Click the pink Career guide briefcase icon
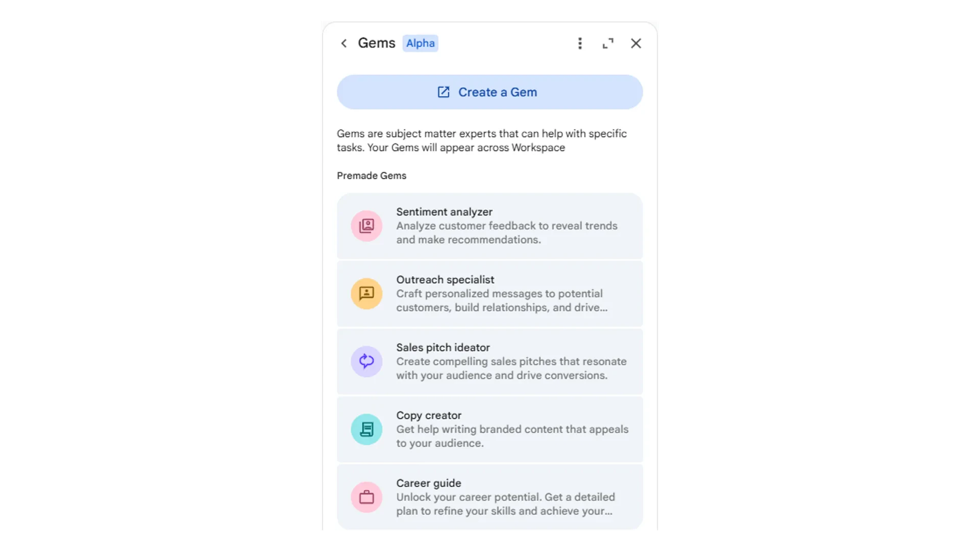This screenshot has height=551, width=980. point(366,497)
